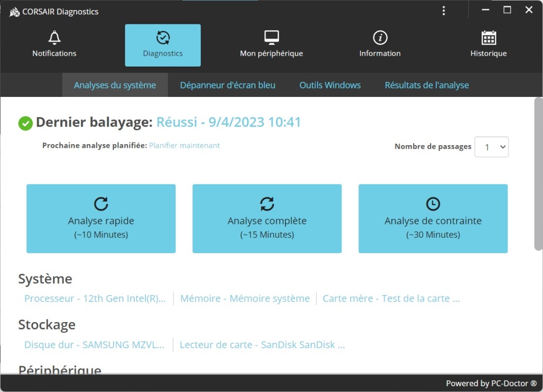543x392 pixels.
Task: Select the Diagnostics icon in the top bar
Action: [162, 38]
